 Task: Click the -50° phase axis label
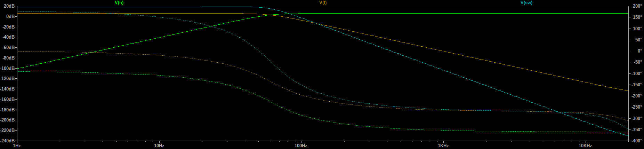coord(638,62)
